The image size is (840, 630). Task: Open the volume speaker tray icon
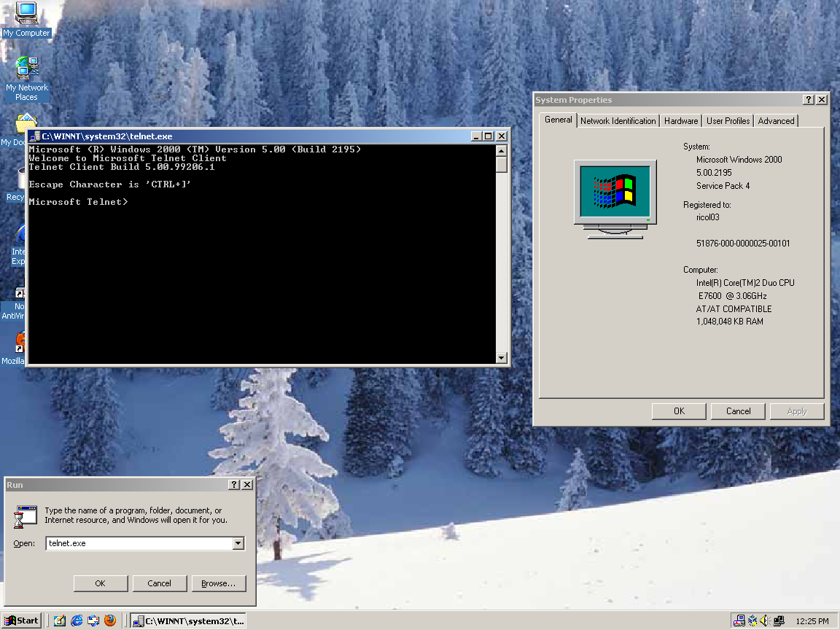765,621
